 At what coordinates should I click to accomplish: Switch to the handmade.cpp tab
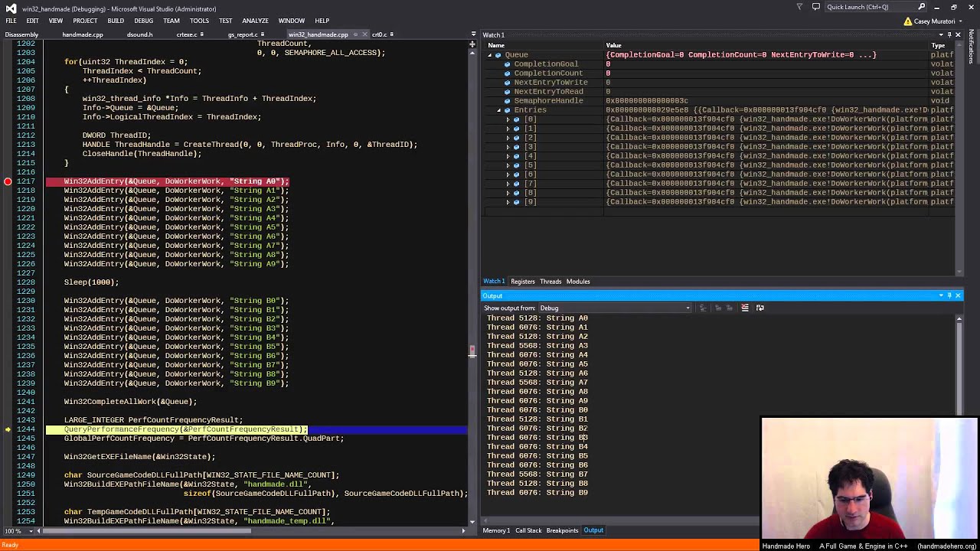[x=83, y=34]
